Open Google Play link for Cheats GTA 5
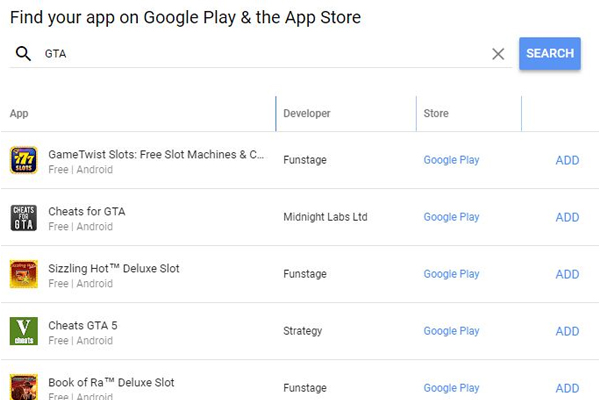The width and height of the screenshot is (600, 400). [x=451, y=331]
